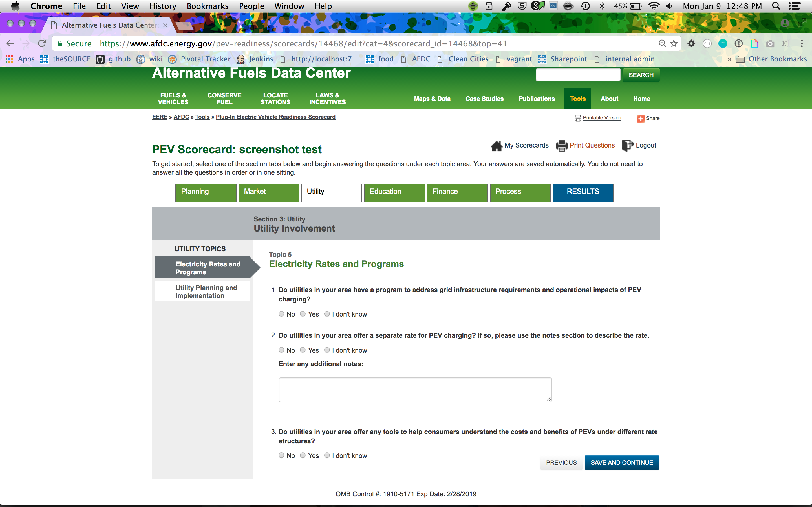Viewport: 812px width, 507px height.
Task: Open the RESULTS tab
Action: (582, 192)
